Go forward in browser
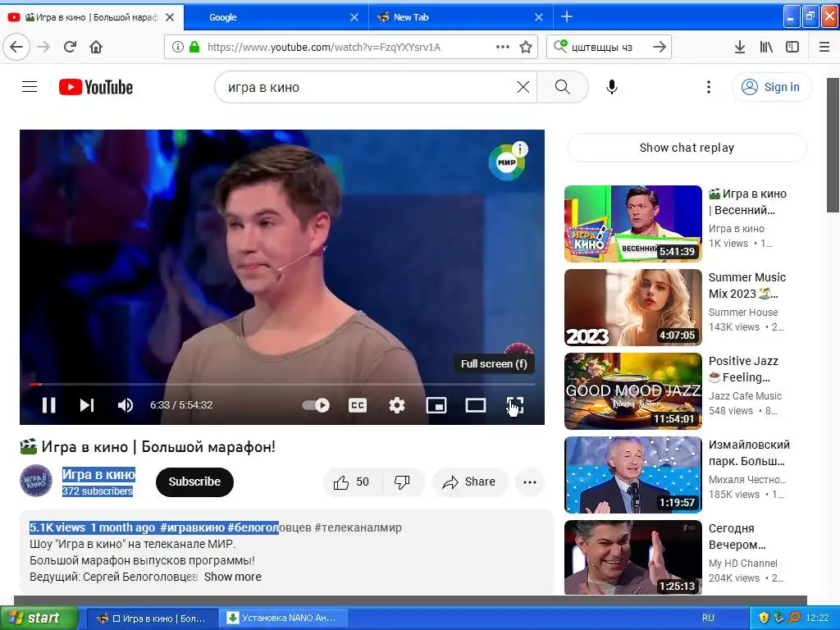 (x=43, y=47)
